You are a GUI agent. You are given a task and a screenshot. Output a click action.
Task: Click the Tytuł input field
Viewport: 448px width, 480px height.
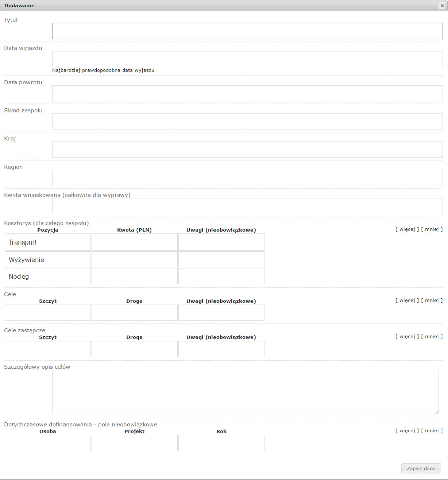(247, 31)
